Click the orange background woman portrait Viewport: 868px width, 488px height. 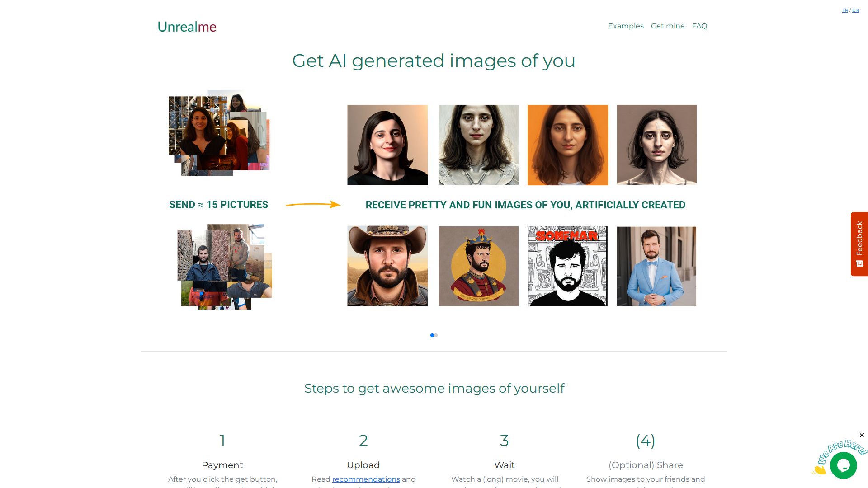click(x=567, y=145)
